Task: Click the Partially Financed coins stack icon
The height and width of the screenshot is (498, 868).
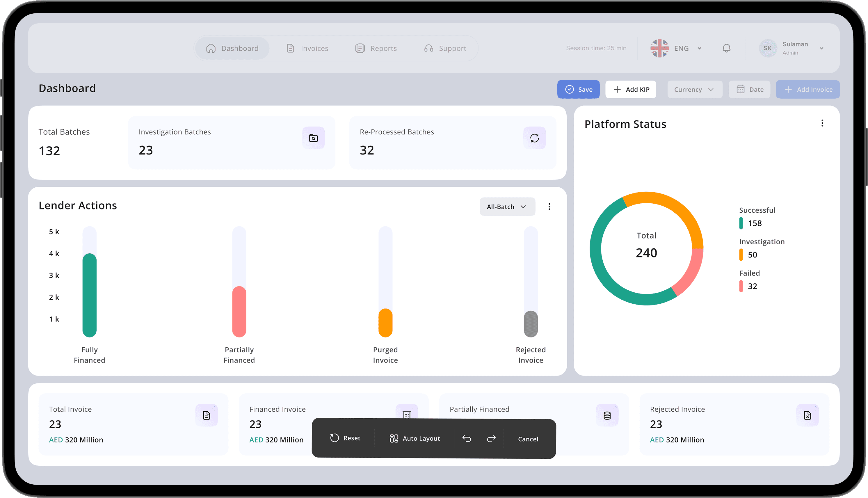Action: click(x=607, y=415)
